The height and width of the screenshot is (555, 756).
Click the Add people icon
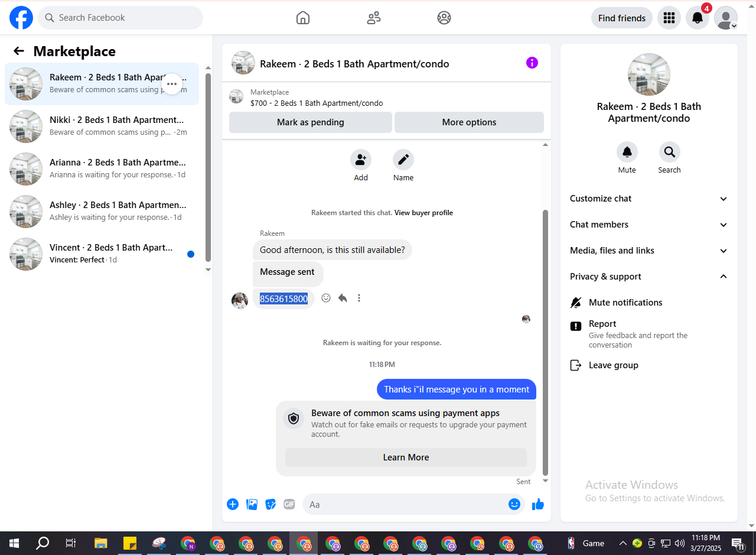pyautogui.click(x=361, y=160)
